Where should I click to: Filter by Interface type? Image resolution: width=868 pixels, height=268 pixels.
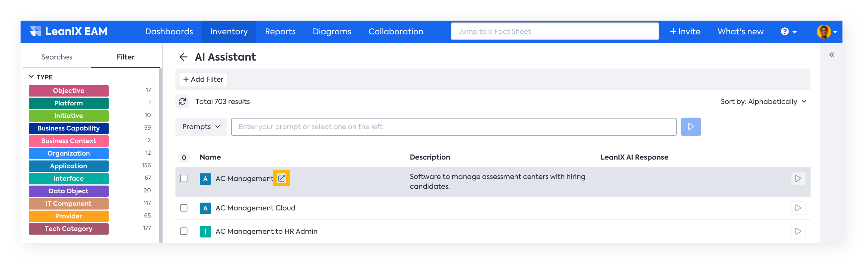(x=68, y=179)
